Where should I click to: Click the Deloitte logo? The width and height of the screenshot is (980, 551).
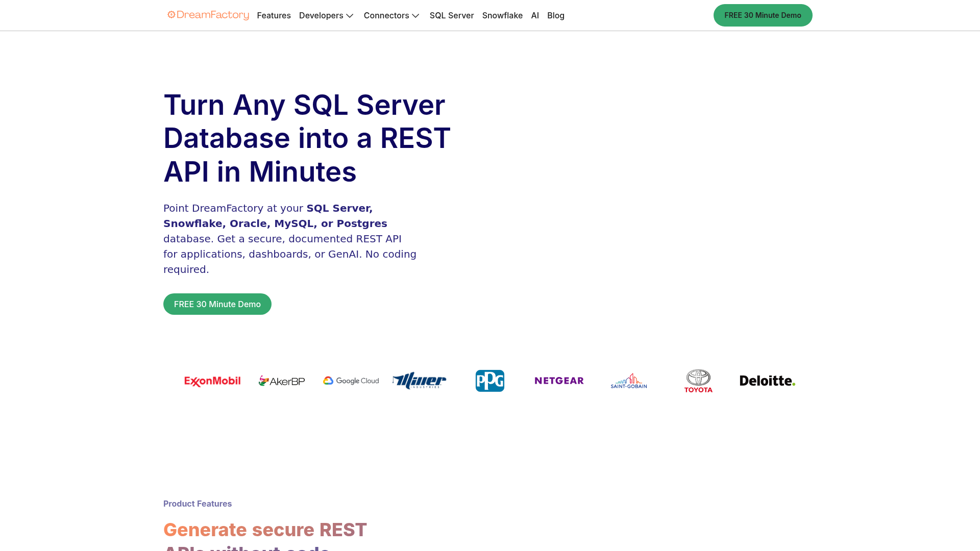pos(767,381)
